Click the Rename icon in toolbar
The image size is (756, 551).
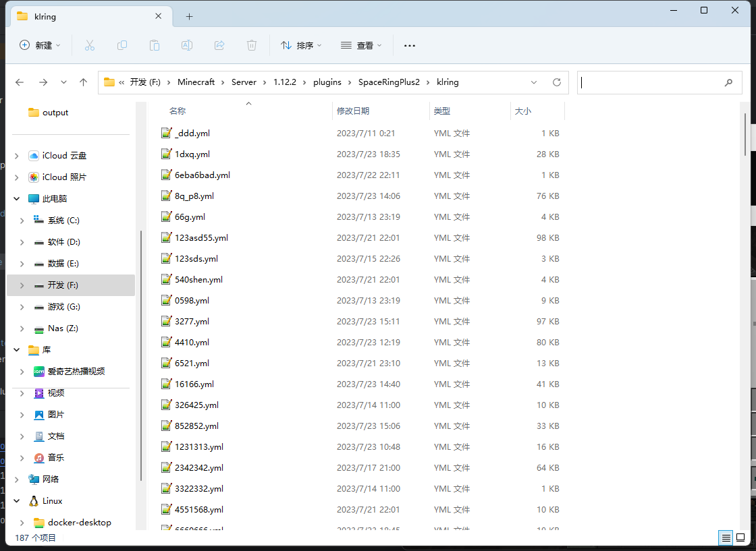(187, 45)
